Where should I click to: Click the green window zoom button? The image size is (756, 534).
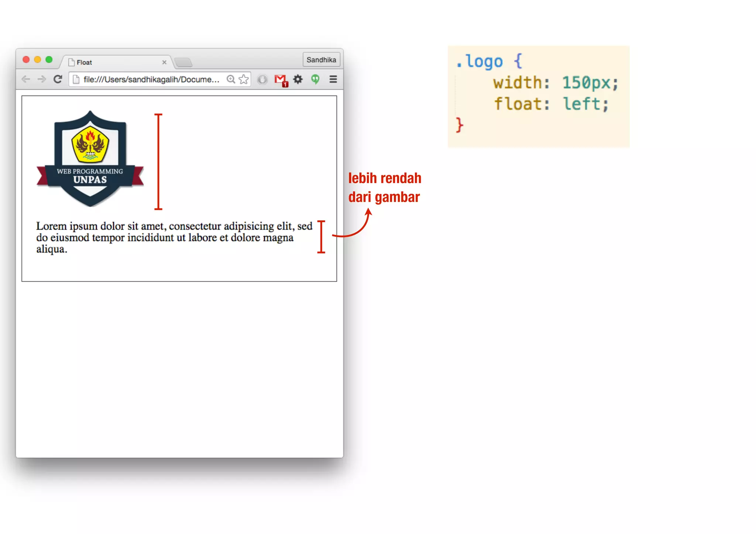(49, 60)
